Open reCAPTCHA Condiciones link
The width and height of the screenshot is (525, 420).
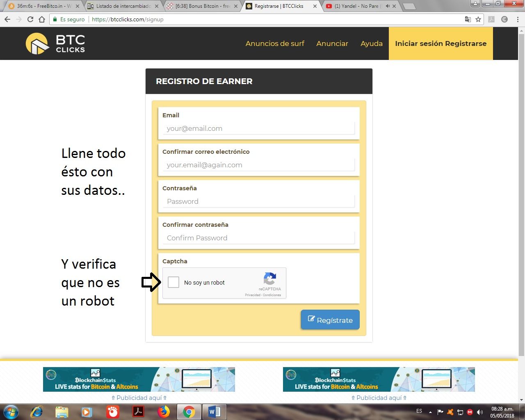coord(272,295)
